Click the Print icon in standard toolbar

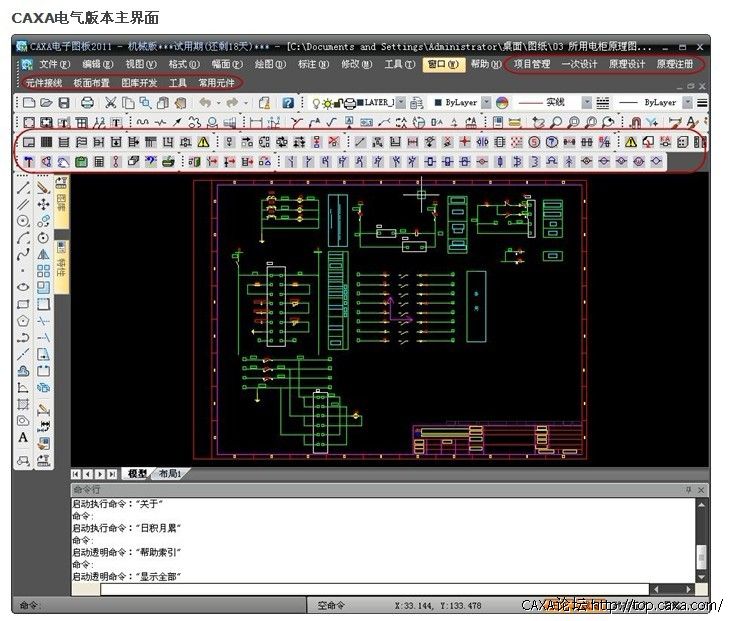point(87,102)
